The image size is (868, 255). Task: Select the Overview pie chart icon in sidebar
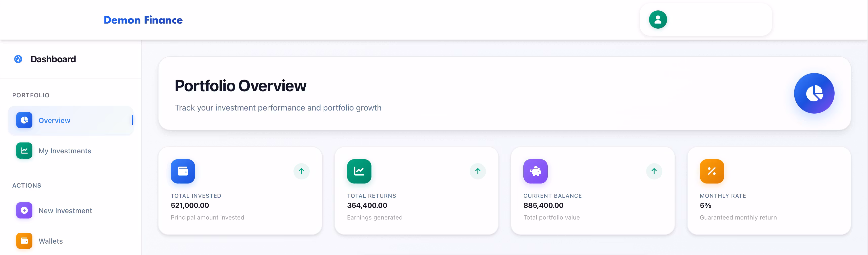pyautogui.click(x=24, y=120)
